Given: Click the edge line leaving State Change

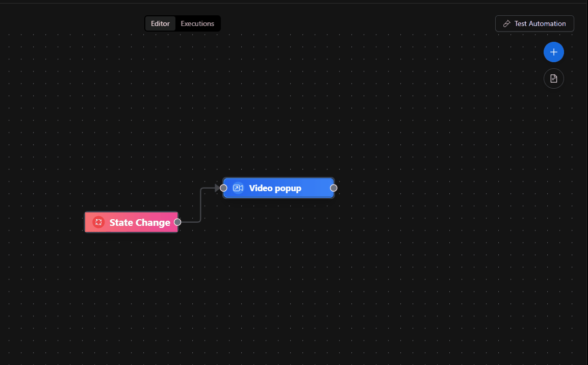Looking at the screenshot, I should (189, 222).
